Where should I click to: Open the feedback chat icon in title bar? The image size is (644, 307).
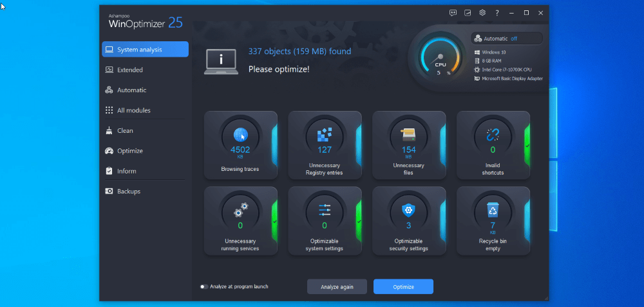pos(453,13)
